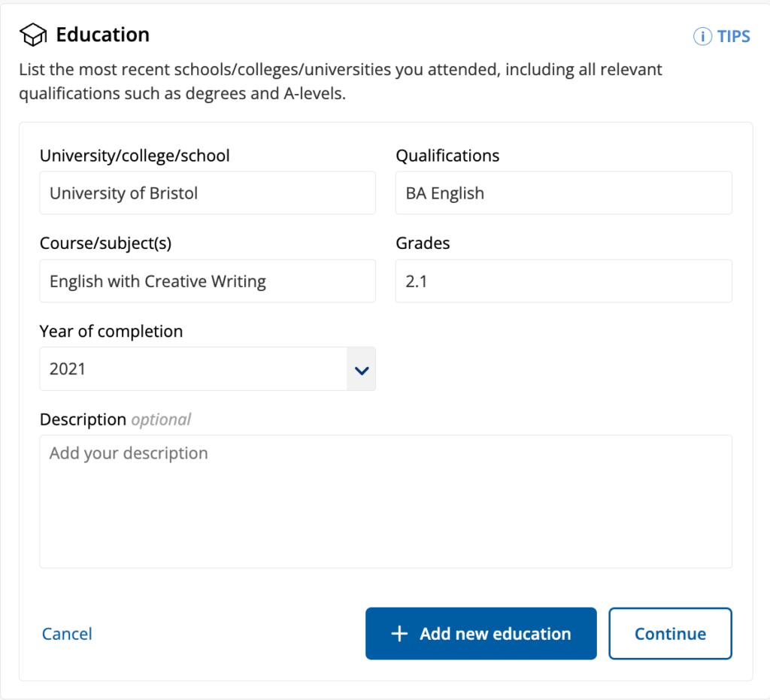Viewport: 770px width, 700px height.
Task: Select the BA English qualifications field
Action: click(563, 192)
